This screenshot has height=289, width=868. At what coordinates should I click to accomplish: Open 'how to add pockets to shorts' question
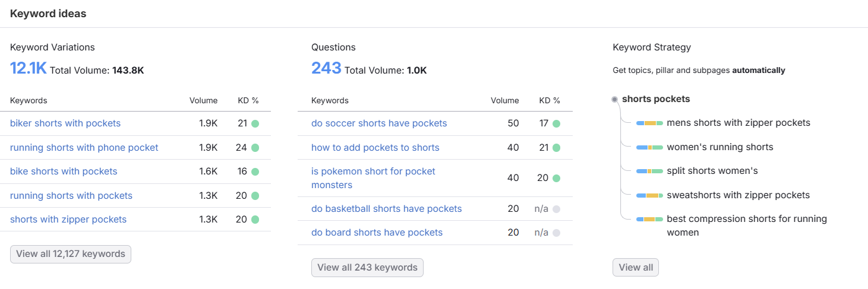click(375, 147)
